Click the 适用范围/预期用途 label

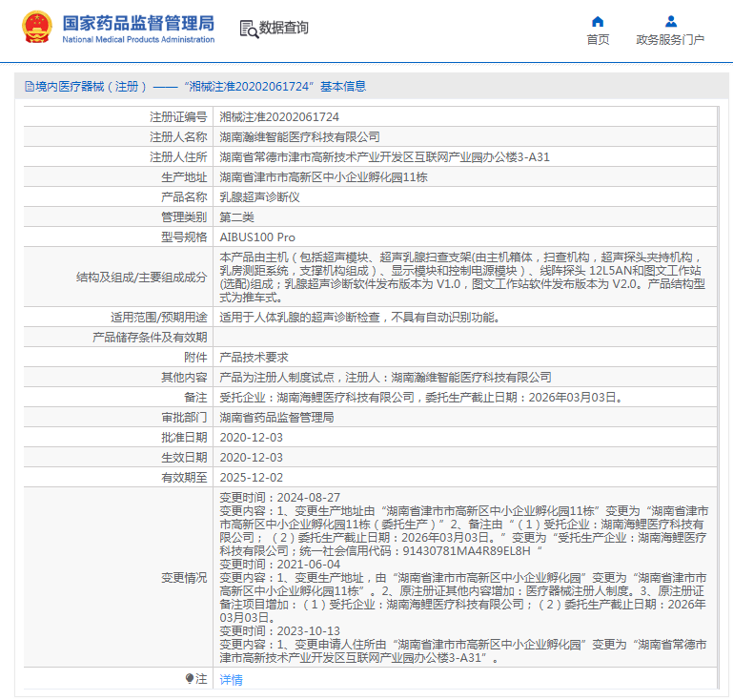pos(159,318)
